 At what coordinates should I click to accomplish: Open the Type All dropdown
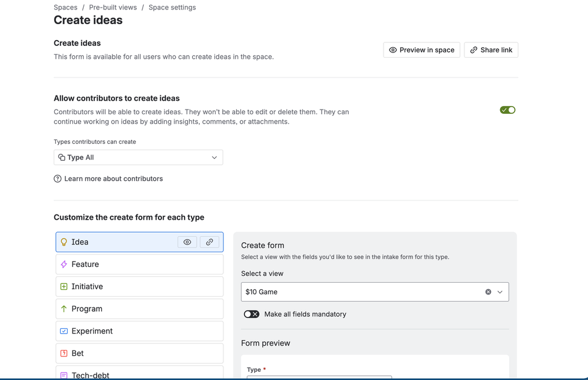point(138,157)
